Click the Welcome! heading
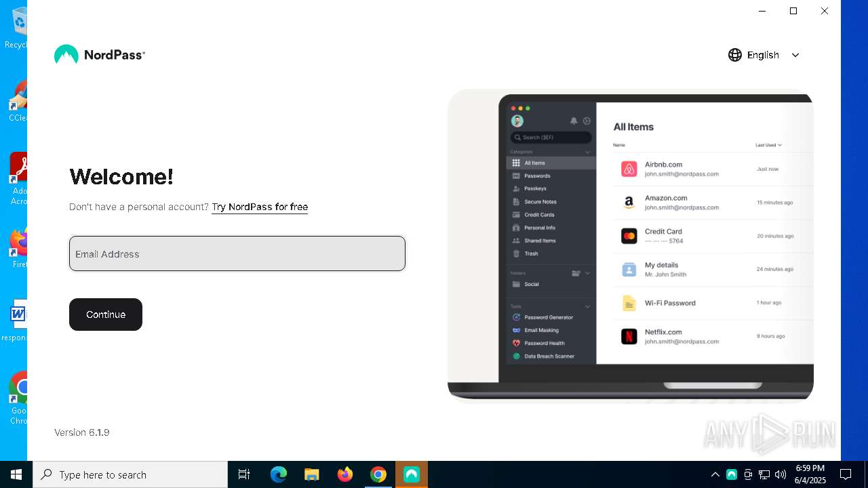Viewport: 868px width, 488px height. point(121,177)
